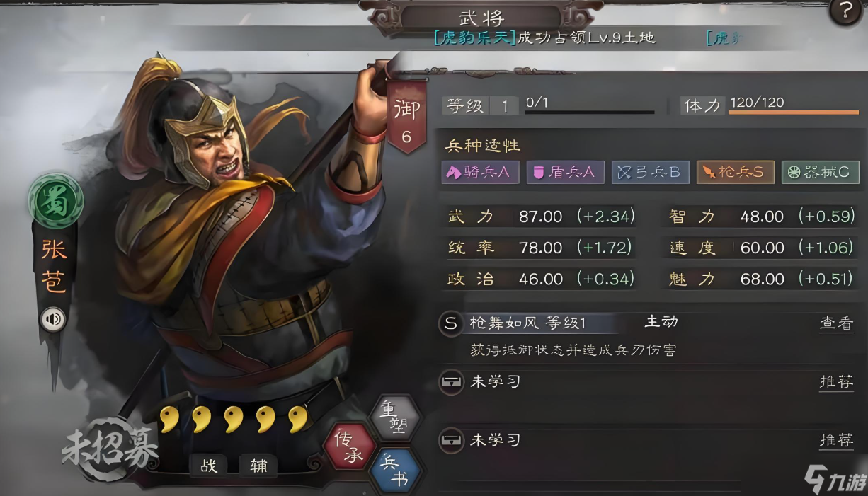The image size is (868, 496).
Task: Select the 盾兵A troop type badge
Action: (x=565, y=172)
